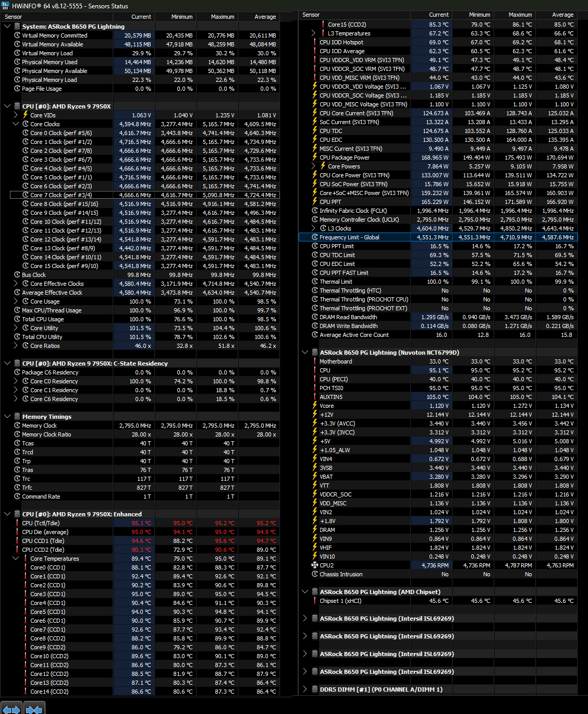Expand the Core Powers row
This screenshot has height=714, width=588.
click(313, 166)
